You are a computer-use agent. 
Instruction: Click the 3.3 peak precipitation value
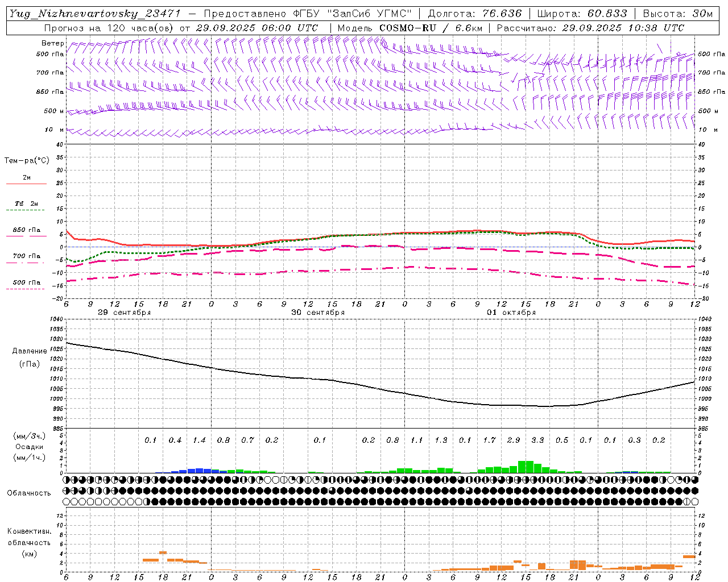[x=537, y=440]
